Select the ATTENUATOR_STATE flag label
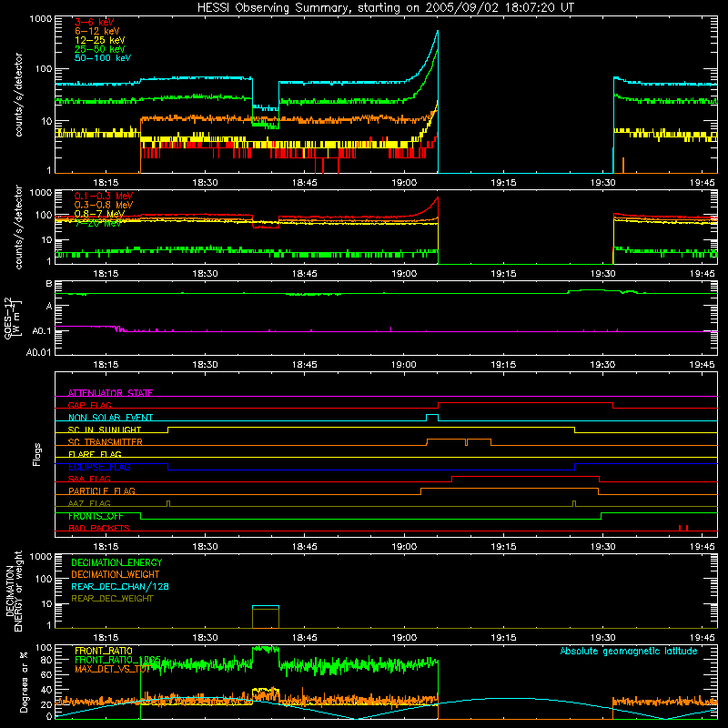 coord(110,393)
